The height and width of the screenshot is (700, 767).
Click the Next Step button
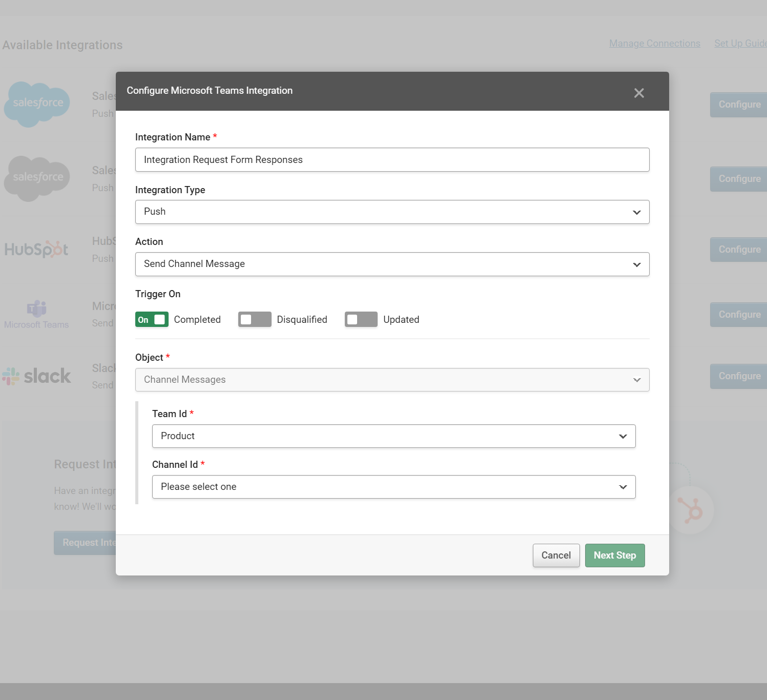(614, 555)
